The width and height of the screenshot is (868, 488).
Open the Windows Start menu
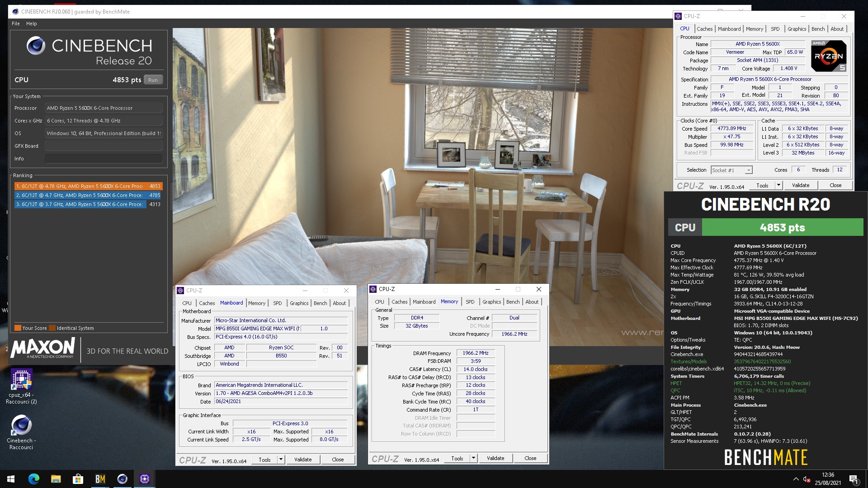(x=11, y=479)
